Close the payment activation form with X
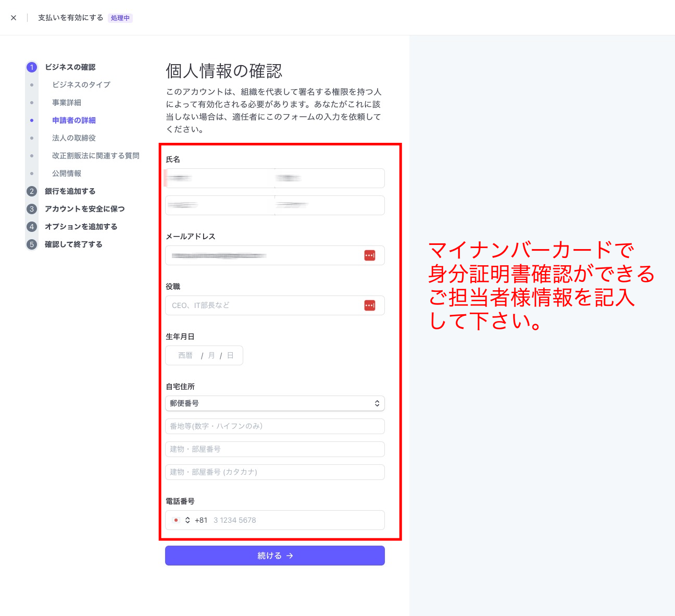Screen dimensions: 675x616 coord(14,18)
